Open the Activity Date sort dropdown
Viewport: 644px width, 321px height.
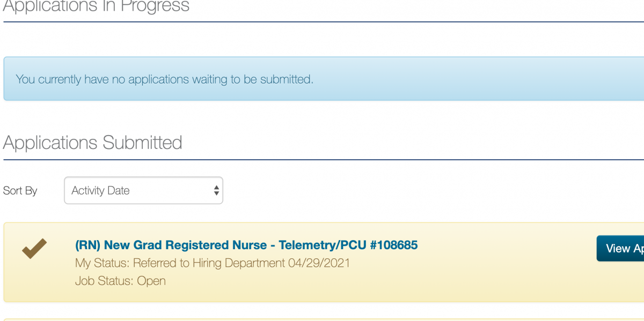tap(143, 190)
